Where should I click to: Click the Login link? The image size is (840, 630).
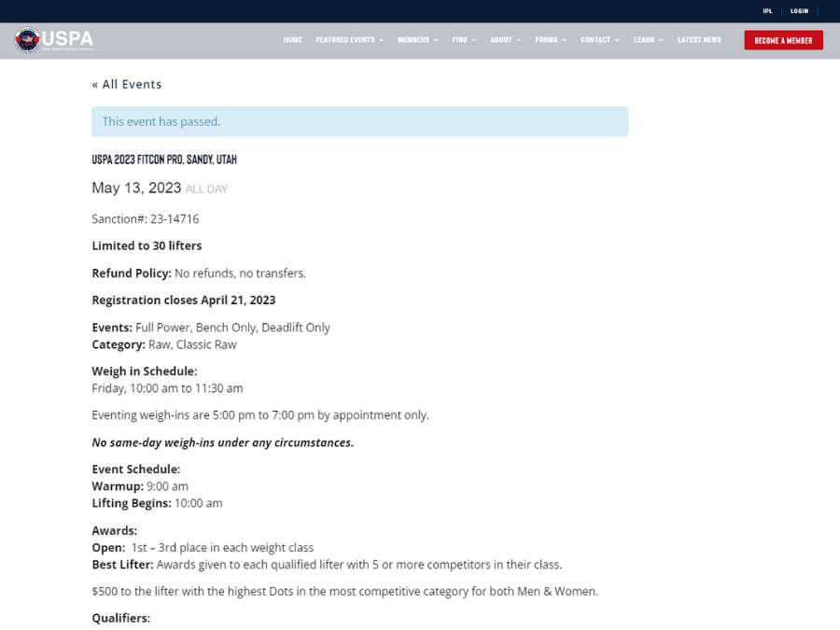(x=799, y=10)
